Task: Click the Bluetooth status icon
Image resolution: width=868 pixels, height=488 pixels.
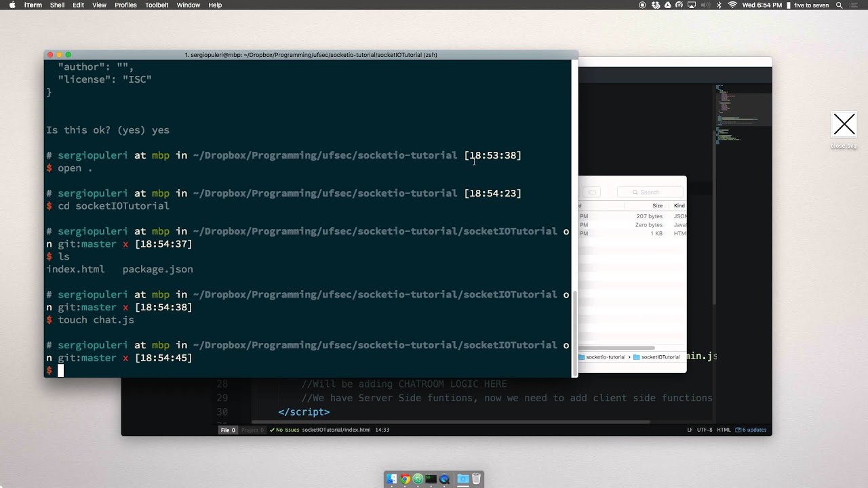Action: [719, 5]
